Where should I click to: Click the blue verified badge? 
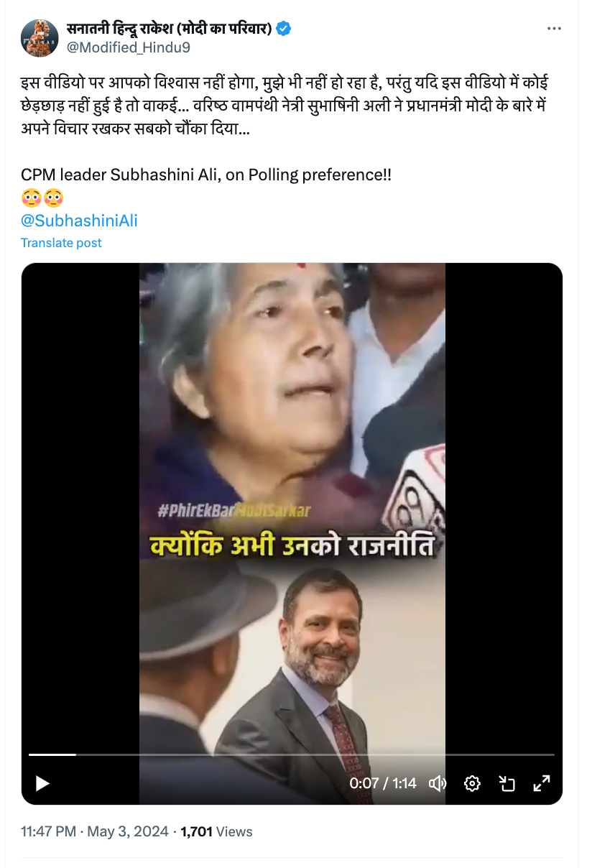[285, 29]
